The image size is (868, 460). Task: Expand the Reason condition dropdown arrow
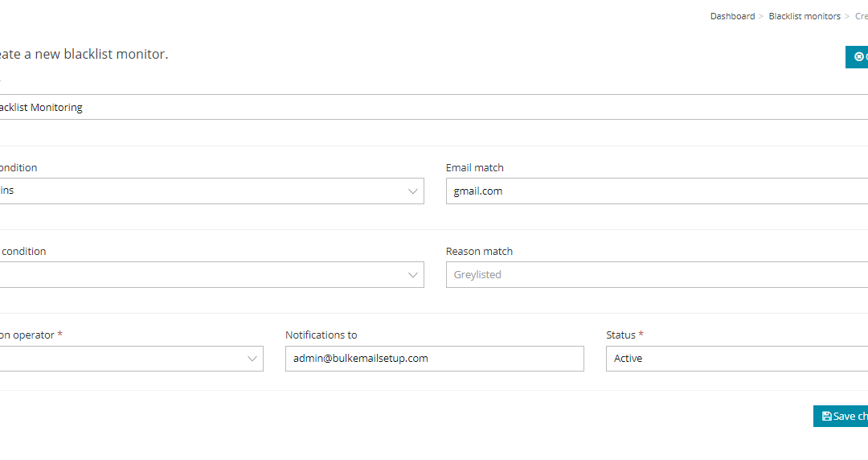(x=413, y=275)
